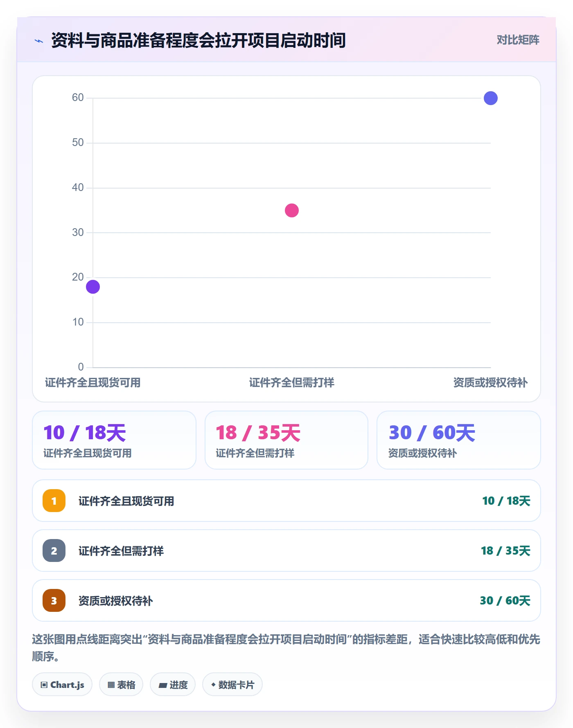Viewport: 573px width, 728px height.
Task: Click the pink data point at 35
Action: [292, 210]
